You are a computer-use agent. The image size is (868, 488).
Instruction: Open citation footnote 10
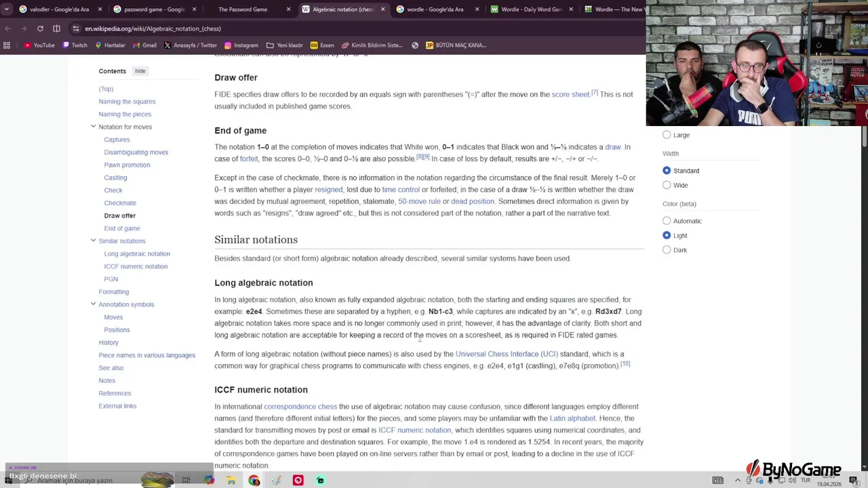click(x=625, y=364)
